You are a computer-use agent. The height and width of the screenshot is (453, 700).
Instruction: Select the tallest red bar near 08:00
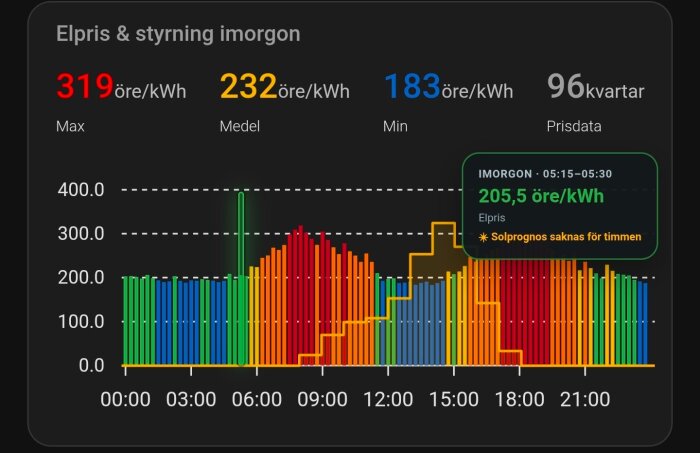[x=300, y=295]
